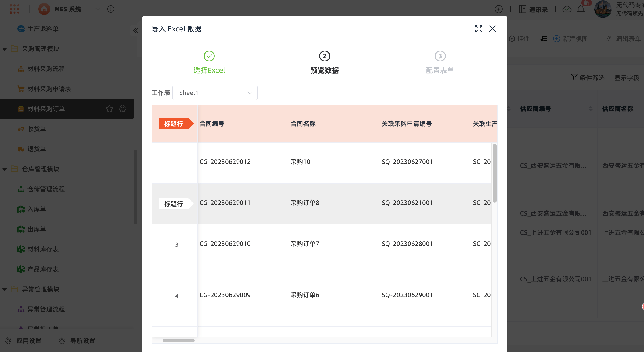Click the cloud sync status icon
The image size is (644, 352).
point(567,9)
